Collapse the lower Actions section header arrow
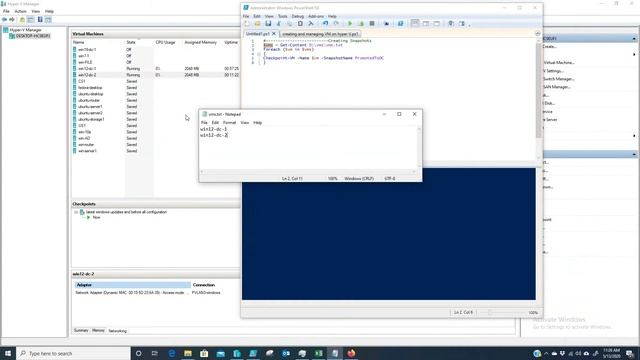 coord(634,154)
